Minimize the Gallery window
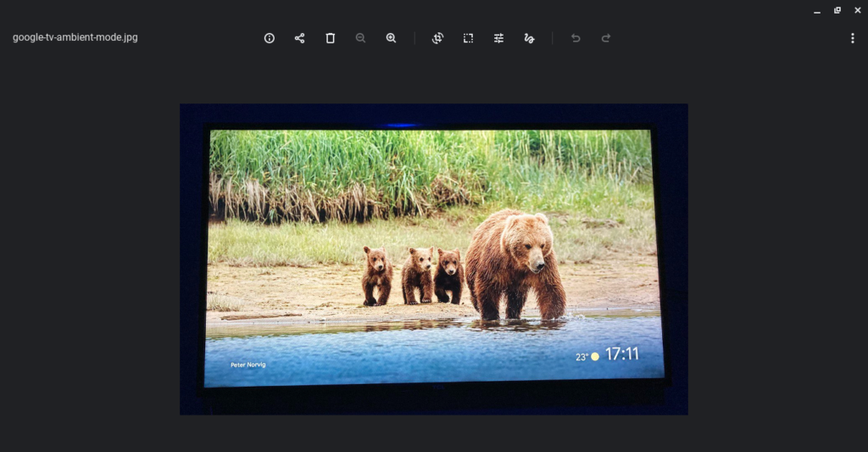 pyautogui.click(x=817, y=10)
